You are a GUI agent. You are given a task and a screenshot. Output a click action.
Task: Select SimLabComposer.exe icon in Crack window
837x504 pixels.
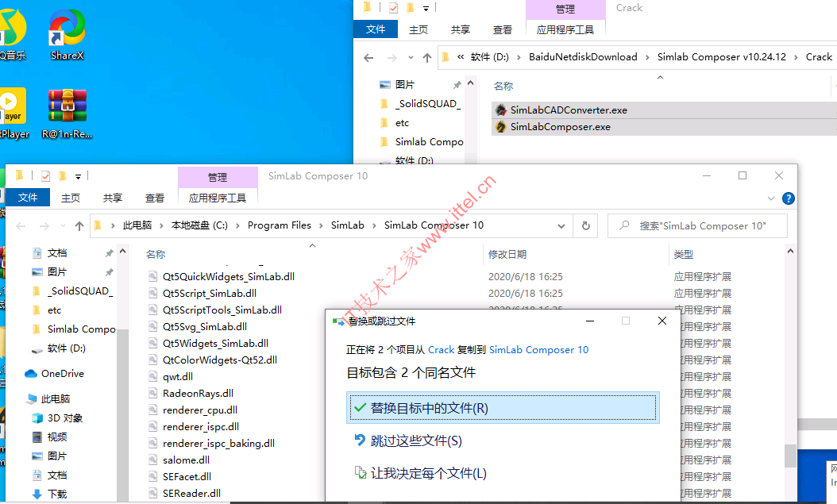501,127
